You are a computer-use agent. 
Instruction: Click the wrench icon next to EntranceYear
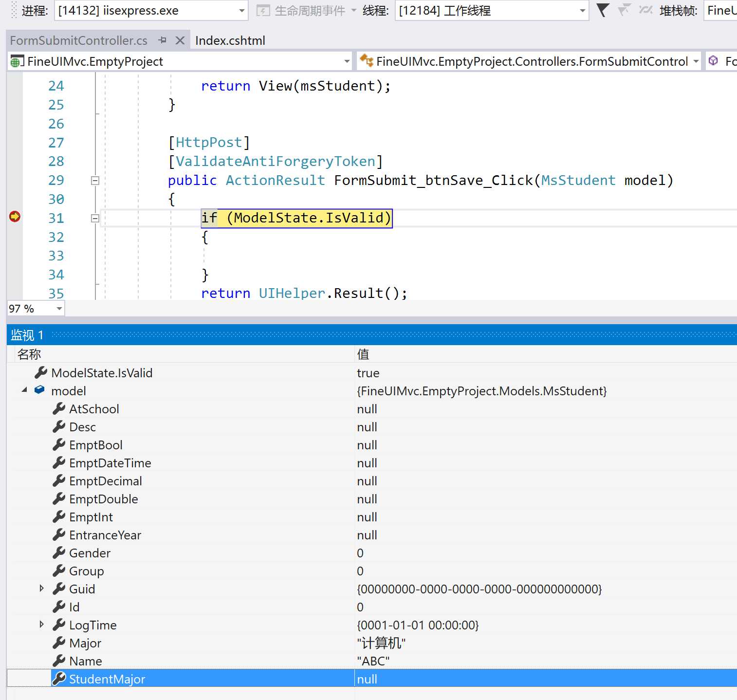59,534
